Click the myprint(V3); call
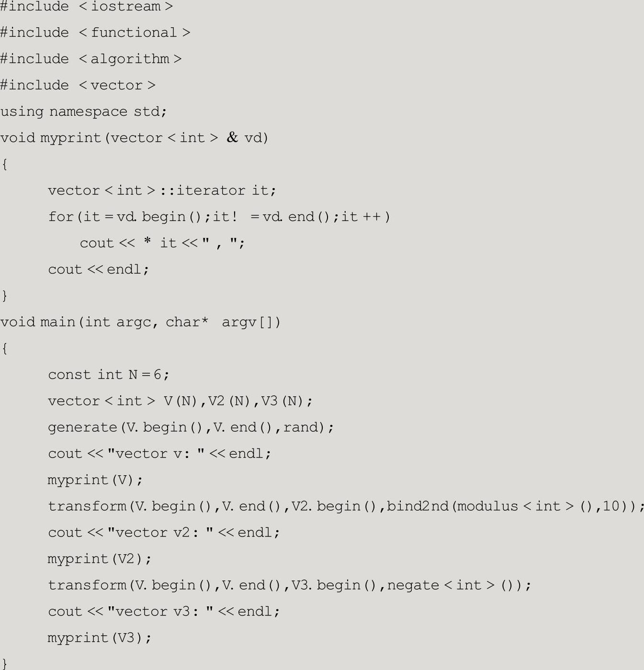Viewport: 644px width, 670px height. click(x=100, y=638)
